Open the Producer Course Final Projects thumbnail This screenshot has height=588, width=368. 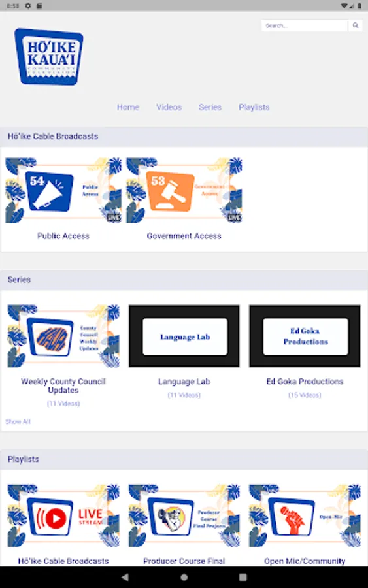coord(184,515)
